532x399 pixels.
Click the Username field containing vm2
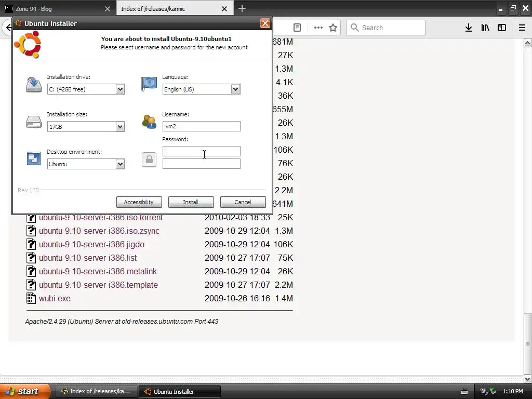coord(201,126)
